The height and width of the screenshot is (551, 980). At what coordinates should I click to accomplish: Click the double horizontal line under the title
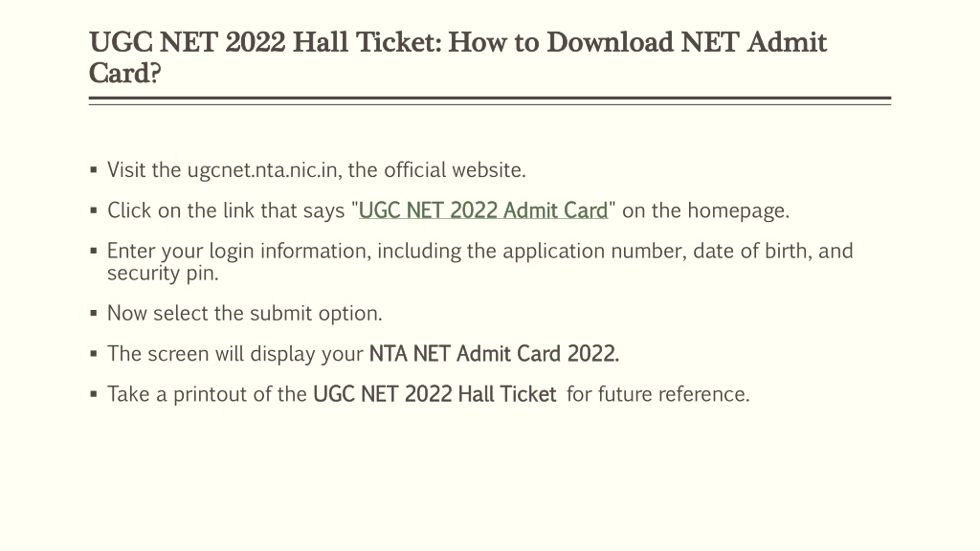[x=489, y=100]
